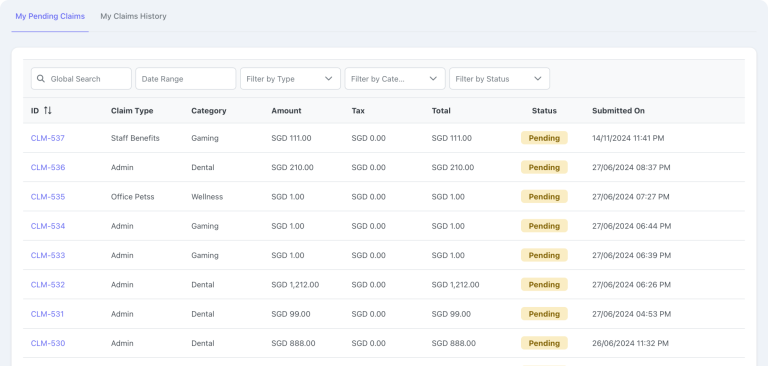Expand the Filter by Type dropdown
The height and width of the screenshot is (366, 768).
290,78
